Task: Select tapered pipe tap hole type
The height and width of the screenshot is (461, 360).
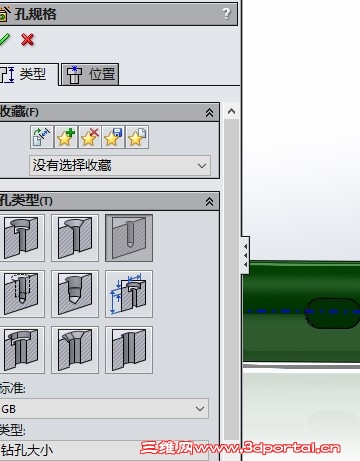Action: click(75, 294)
